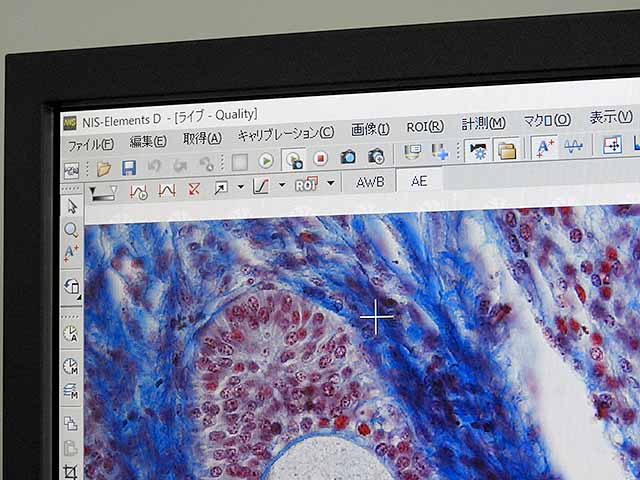Click the blue floppy disk save icon
This screenshot has height=480, width=640.
pos(129,167)
